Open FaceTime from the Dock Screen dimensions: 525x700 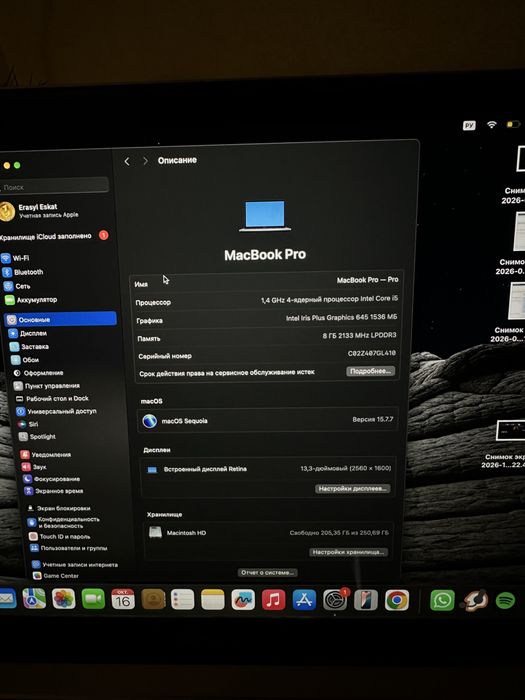point(93,599)
